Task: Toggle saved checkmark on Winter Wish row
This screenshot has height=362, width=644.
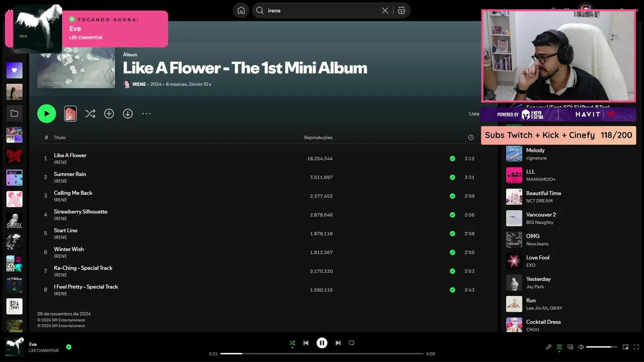Action: point(452,252)
